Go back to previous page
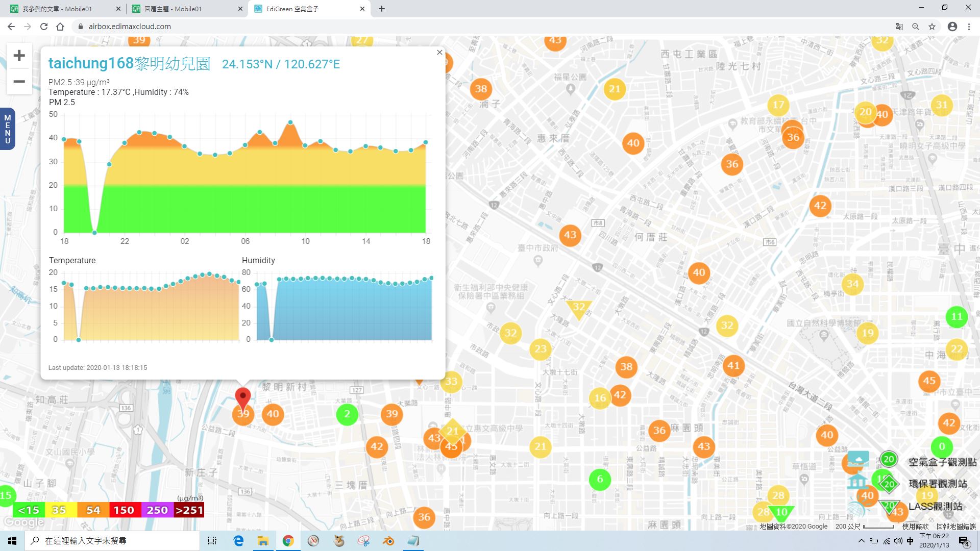This screenshot has height=551, width=980. click(11, 27)
